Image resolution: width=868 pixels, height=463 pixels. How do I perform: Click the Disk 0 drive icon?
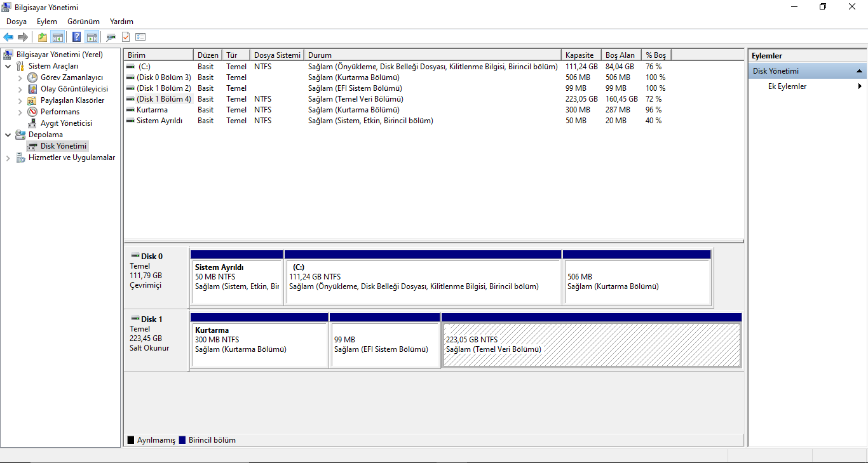coord(135,257)
